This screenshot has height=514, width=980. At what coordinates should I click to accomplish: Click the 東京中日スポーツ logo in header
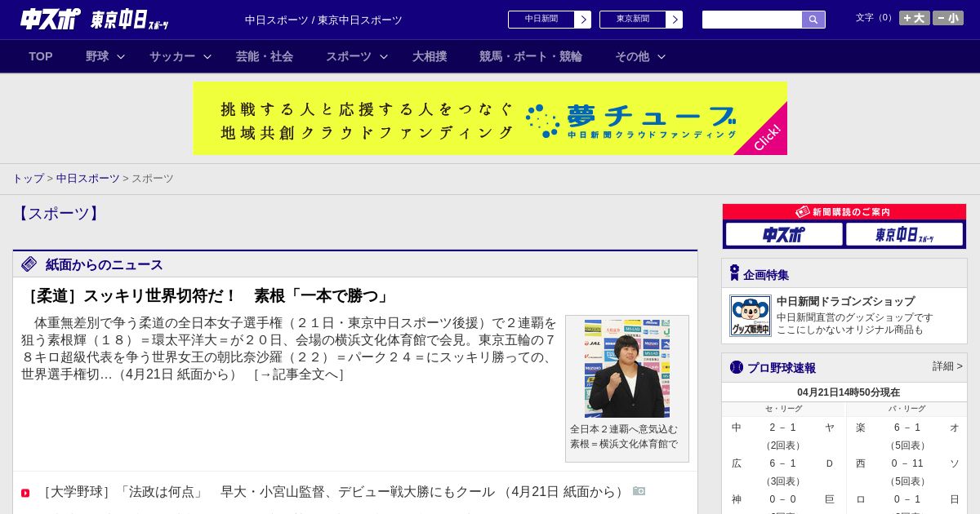[x=130, y=20]
